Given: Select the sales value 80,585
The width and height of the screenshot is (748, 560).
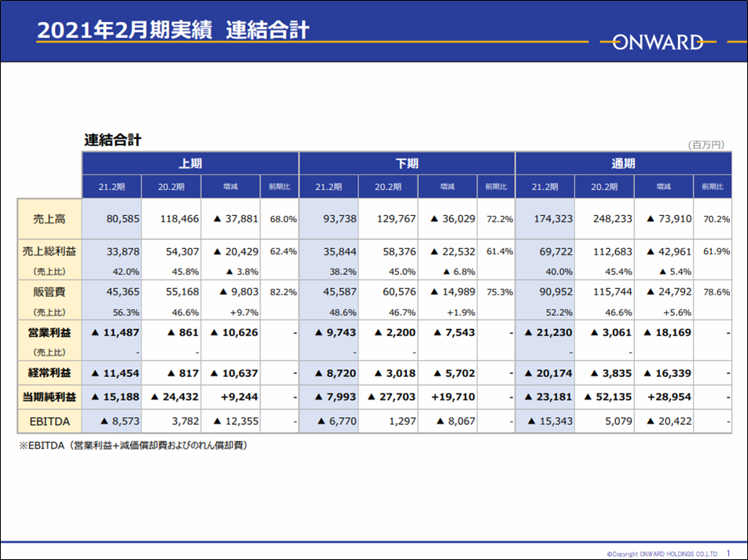Looking at the screenshot, I should (x=123, y=219).
